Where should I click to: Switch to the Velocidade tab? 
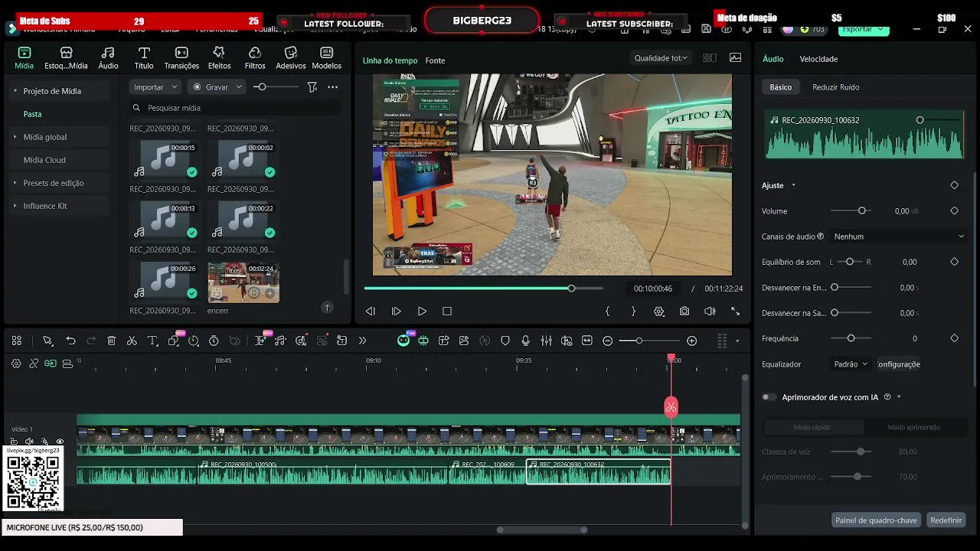click(x=818, y=59)
